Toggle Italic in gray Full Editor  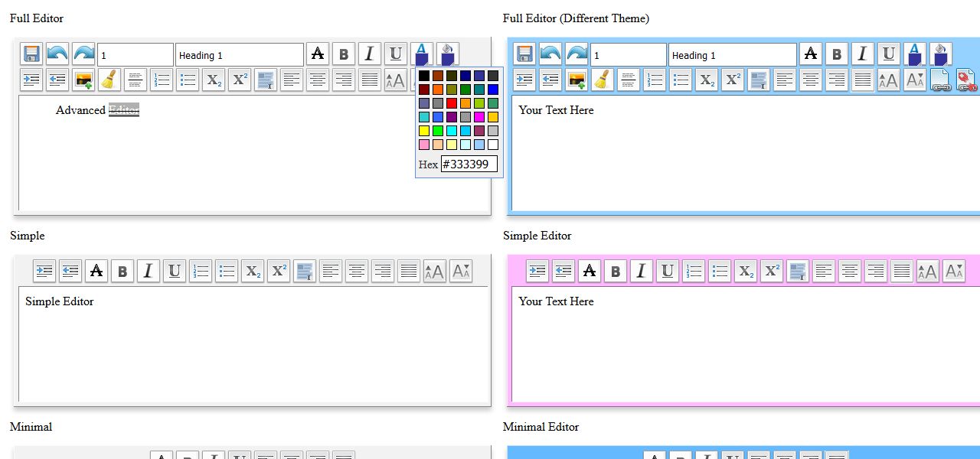click(370, 54)
